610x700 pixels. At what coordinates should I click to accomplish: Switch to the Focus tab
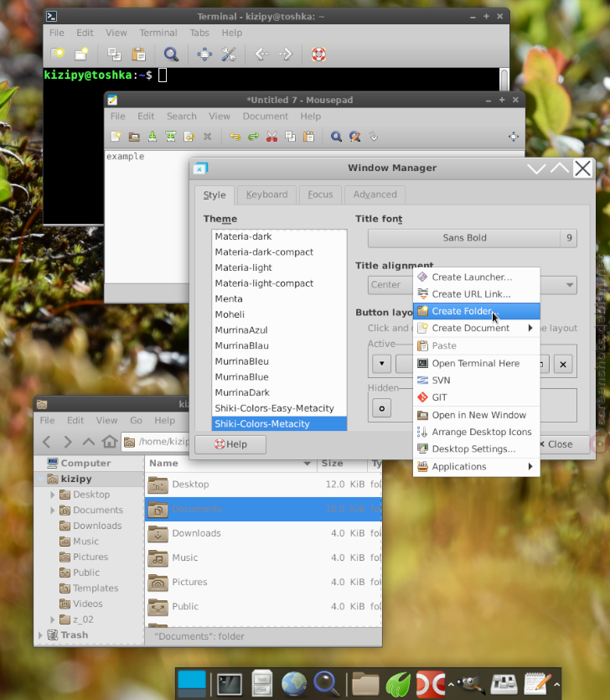(x=320, y=194)
